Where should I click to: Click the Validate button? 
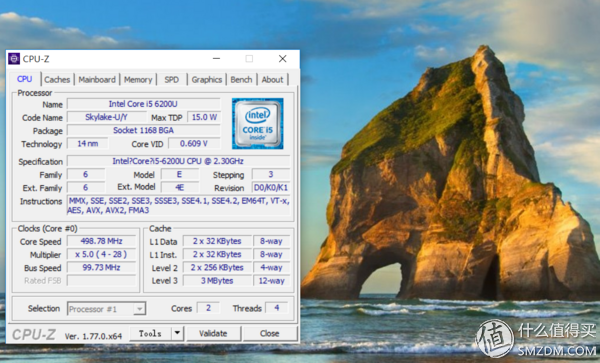click(213, 333)
